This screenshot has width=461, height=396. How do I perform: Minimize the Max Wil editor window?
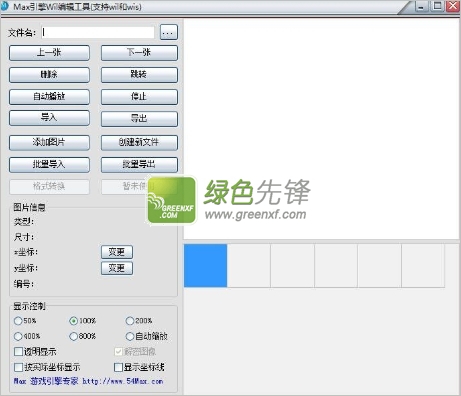click(421, 6)
